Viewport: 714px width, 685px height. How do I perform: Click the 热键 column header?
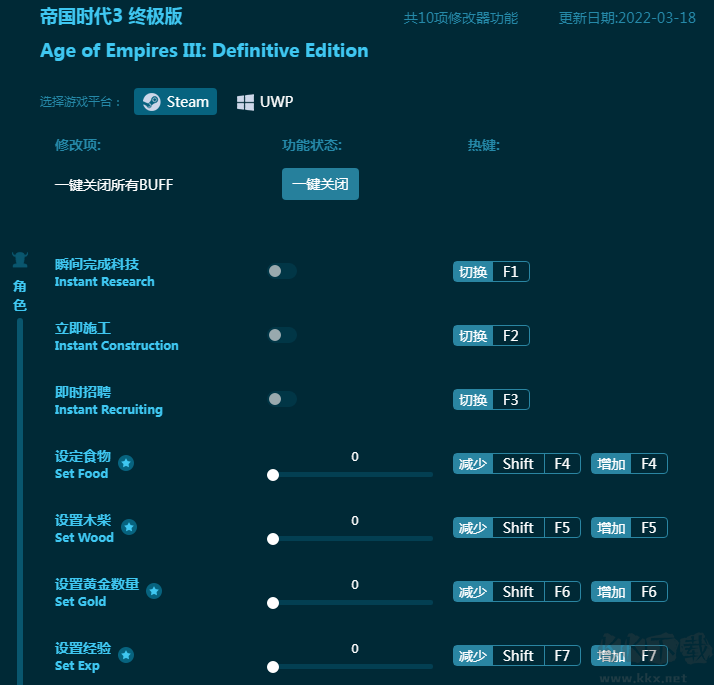click(x=483, y=145)
